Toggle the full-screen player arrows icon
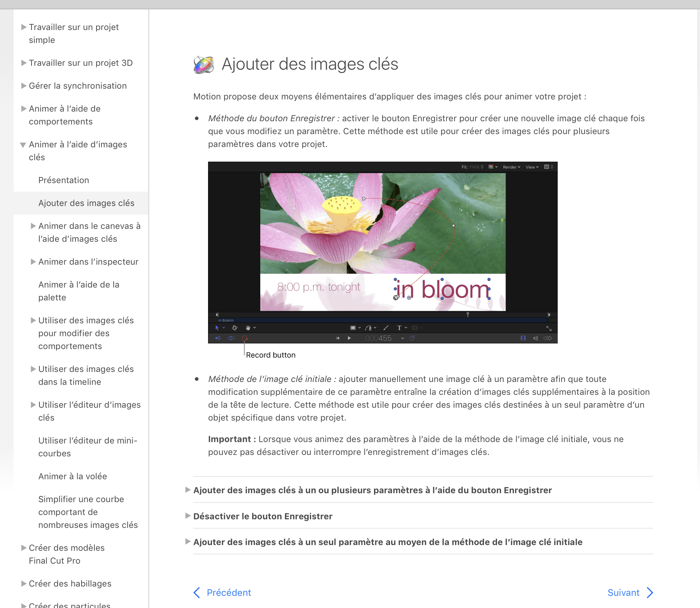Screen dimensions: 700x608 pyautogui.click(x=549, y=328)
